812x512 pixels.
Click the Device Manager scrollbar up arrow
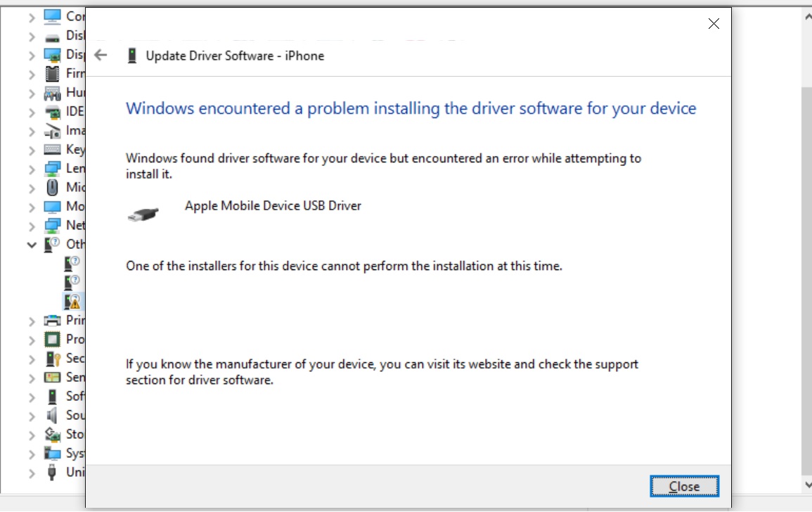coord(807,16)
